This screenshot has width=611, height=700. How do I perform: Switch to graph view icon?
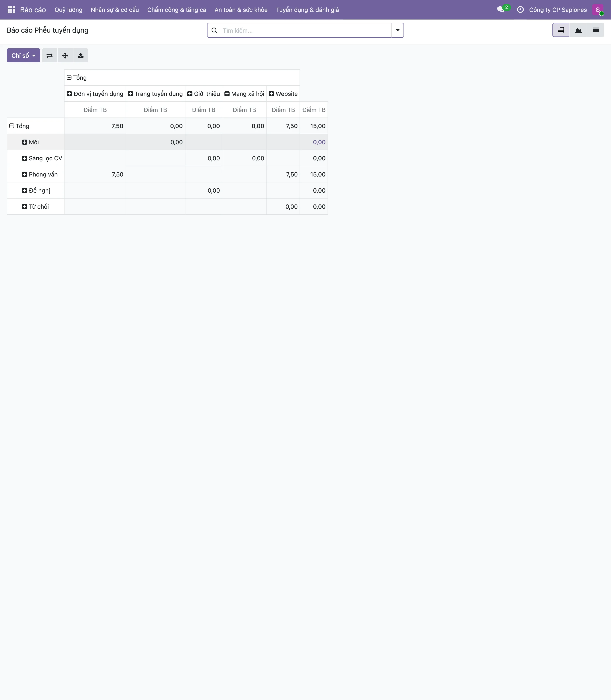coord(578,30)
